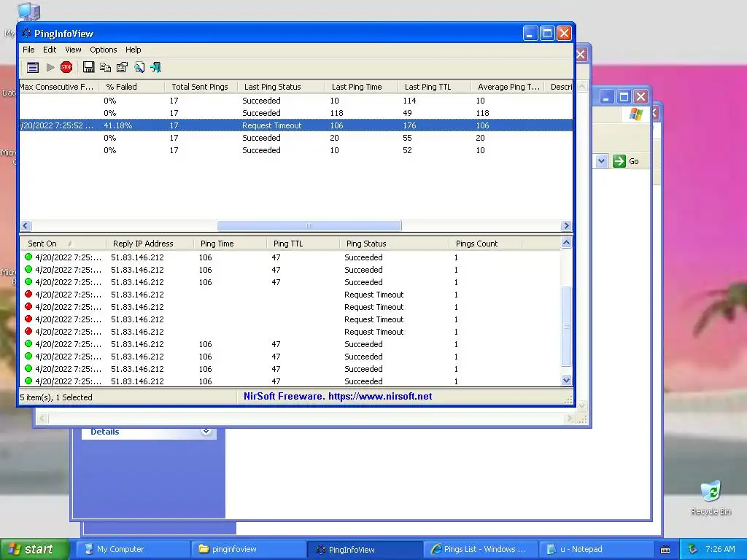Image resolution: width=747 pixels, height=560 pixels.
Task: Open the Options menu
Action: 104,50
